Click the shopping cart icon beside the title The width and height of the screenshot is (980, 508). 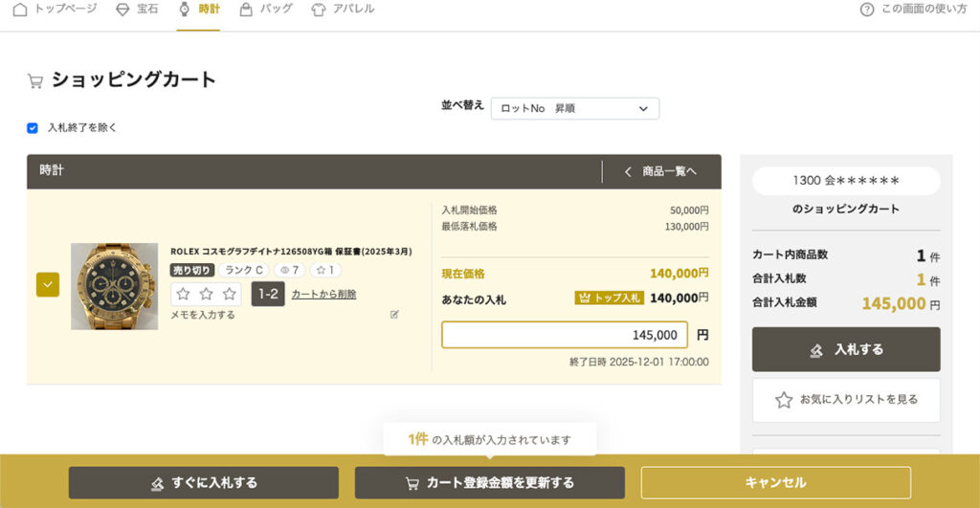coord(35,81)
